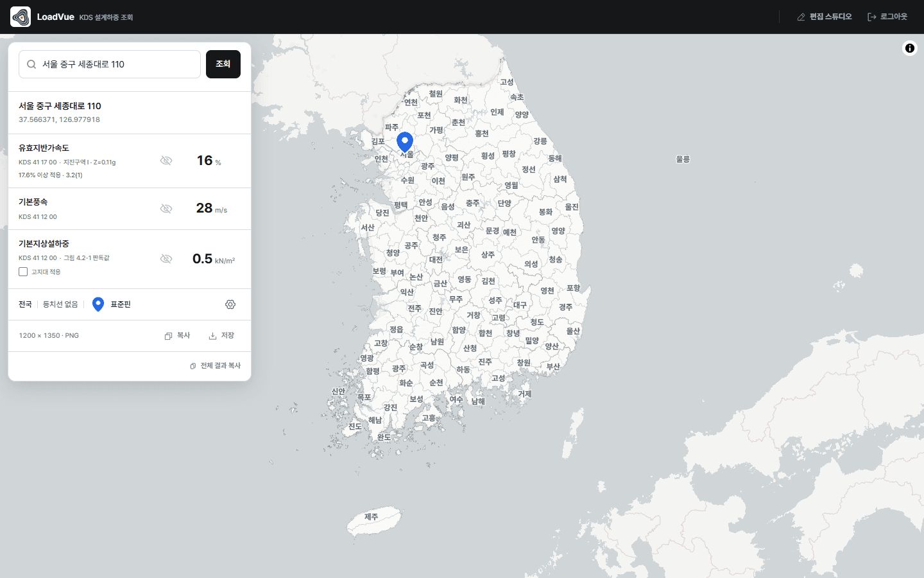Toggle visibility of 유효지반가속도 layer

(166, 161)
